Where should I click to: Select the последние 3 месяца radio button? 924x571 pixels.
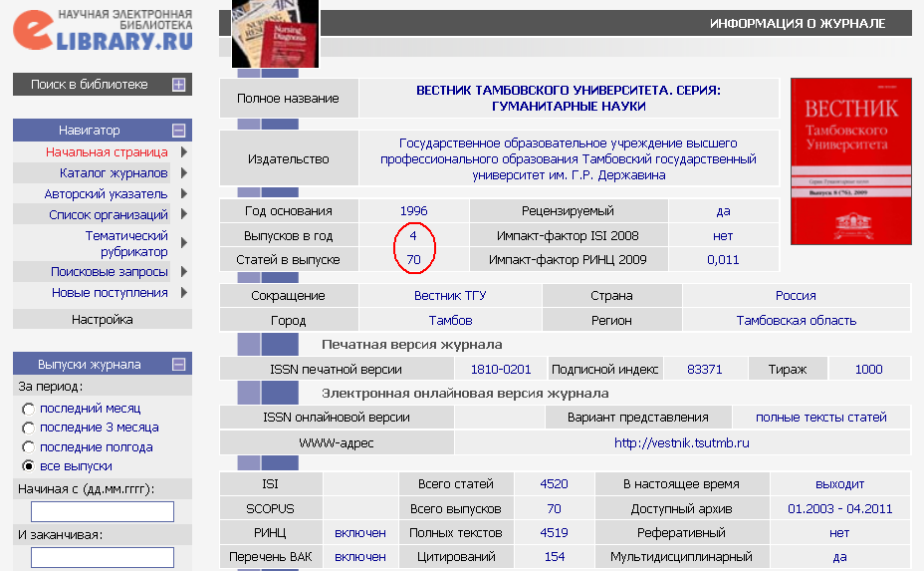28,428
